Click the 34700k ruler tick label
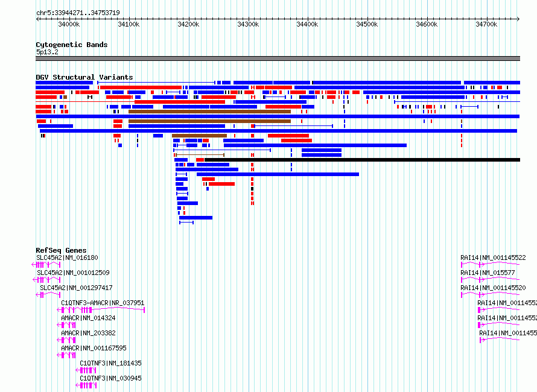Image resolution: width=537 pixels, height=392 pixels. click(x=486, y=24)
